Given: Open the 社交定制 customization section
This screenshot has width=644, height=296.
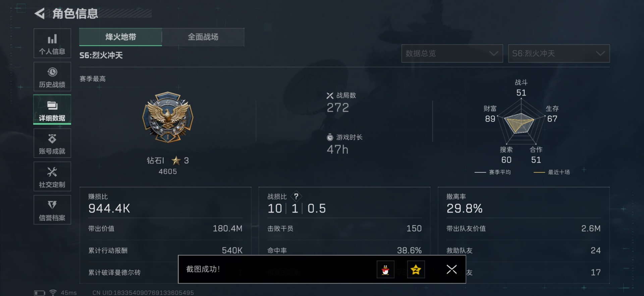Looking at the screenshot, I should pos(52,177).
